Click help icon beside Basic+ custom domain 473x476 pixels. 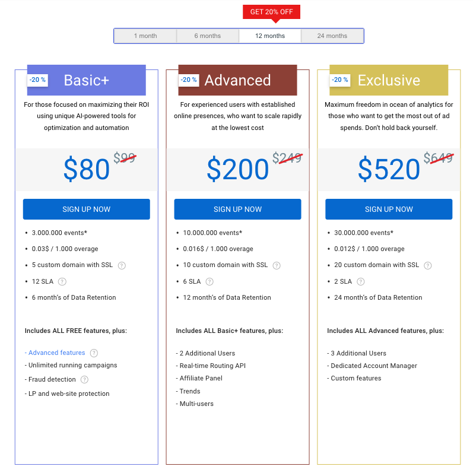(122, 265)
